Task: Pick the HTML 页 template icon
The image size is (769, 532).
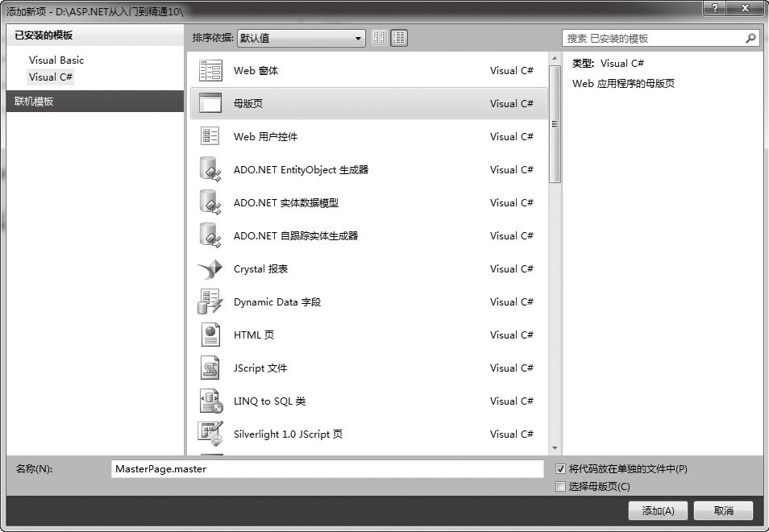Action: click(210, 335)
